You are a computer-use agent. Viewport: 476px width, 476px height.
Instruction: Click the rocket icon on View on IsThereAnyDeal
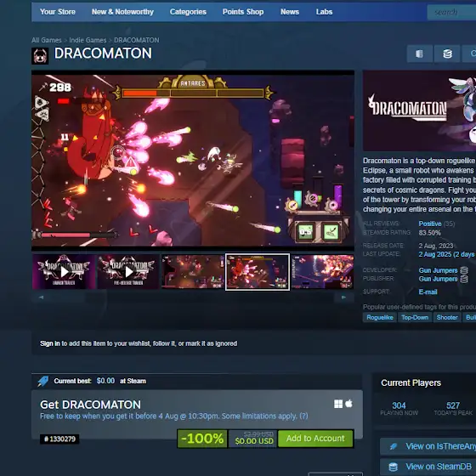tap(394, 446)
